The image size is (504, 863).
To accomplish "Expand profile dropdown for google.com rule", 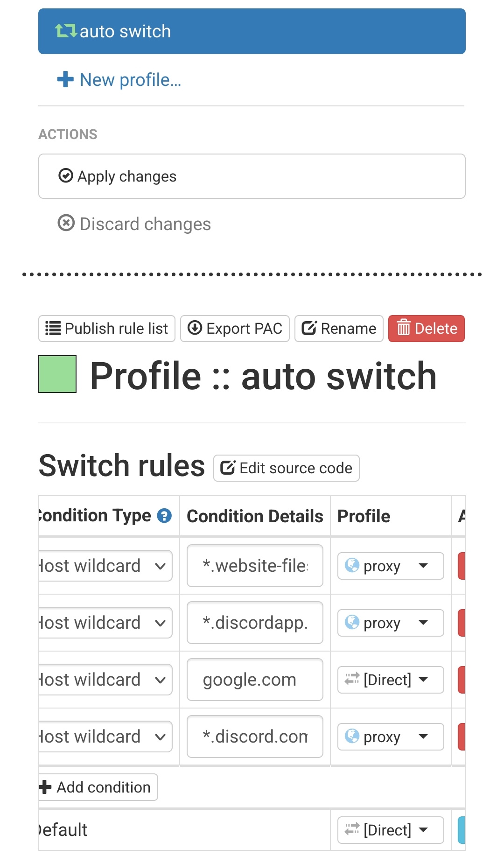I will [391, 680].
